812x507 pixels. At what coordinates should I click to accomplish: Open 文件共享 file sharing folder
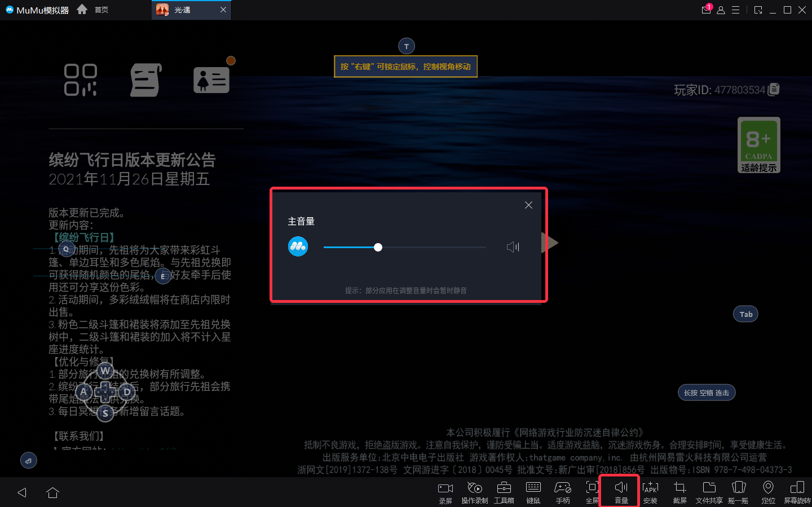point(709,492)
